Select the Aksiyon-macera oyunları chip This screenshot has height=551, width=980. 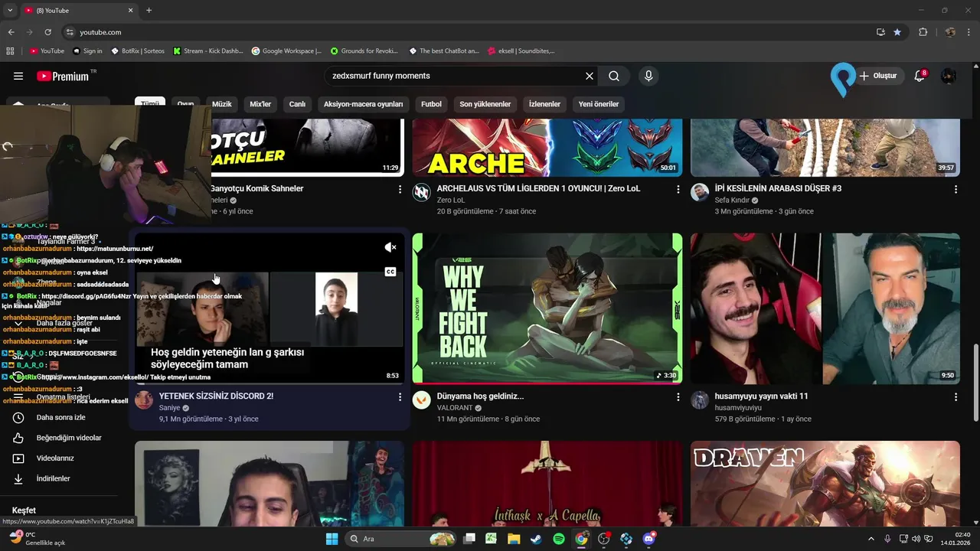pos(363,104)
